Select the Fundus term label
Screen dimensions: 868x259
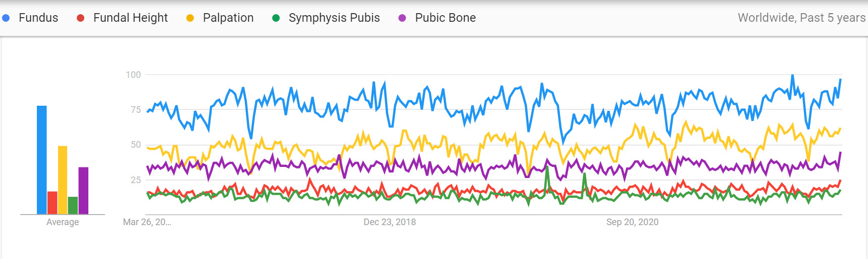click(38, 18)
